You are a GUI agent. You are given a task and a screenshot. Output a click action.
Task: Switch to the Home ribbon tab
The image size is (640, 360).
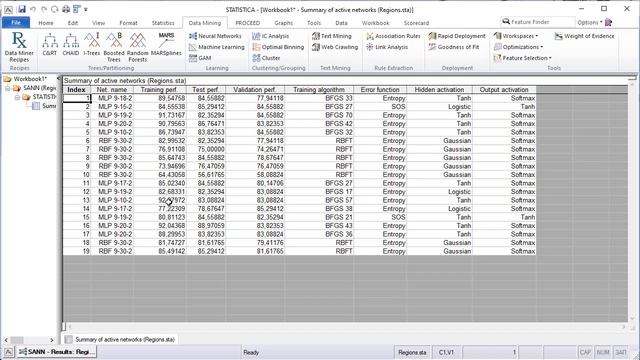coord(46,23)
